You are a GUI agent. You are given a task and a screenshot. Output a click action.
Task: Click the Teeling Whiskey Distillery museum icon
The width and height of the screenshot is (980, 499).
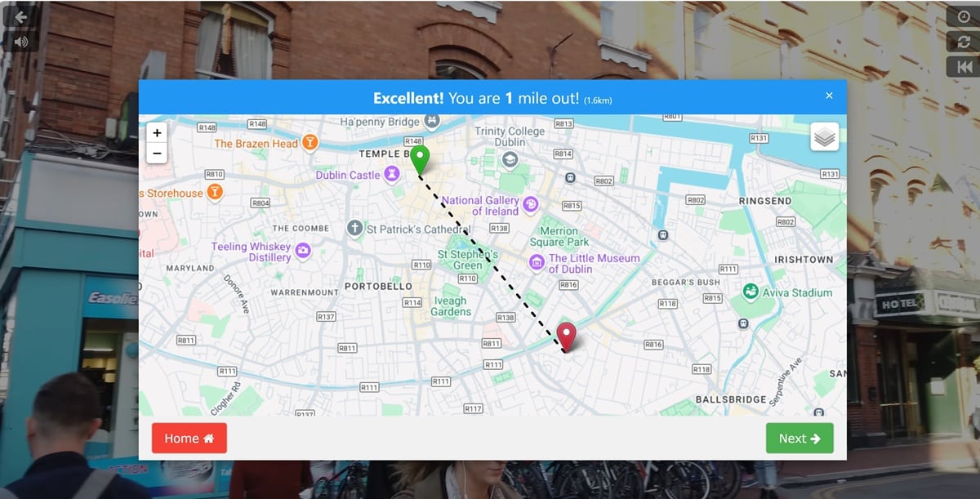coord(305,252)
